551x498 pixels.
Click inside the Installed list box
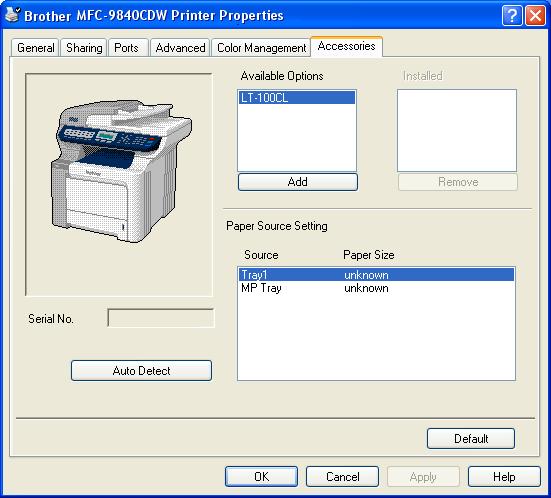(457, 130)
